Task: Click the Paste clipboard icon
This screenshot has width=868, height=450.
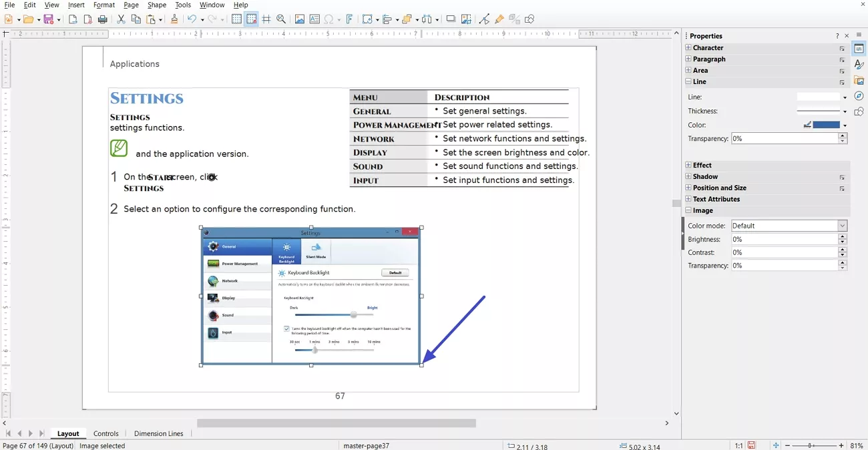Action: click(x=152, y=19)
